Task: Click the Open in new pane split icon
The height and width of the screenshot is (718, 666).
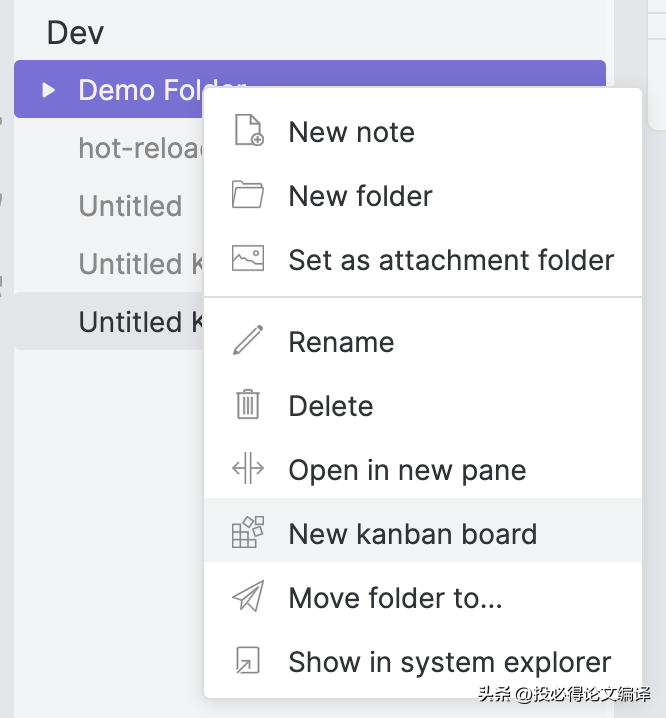Action: [x=248, y=468]
